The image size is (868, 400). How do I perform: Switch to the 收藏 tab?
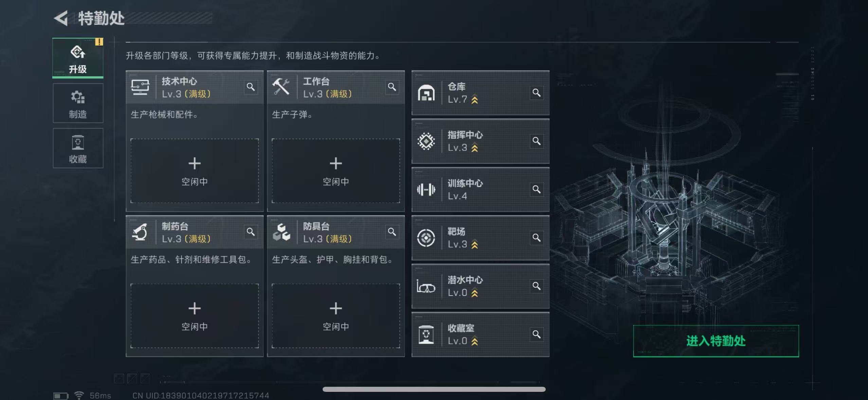(x=78, y=148)
